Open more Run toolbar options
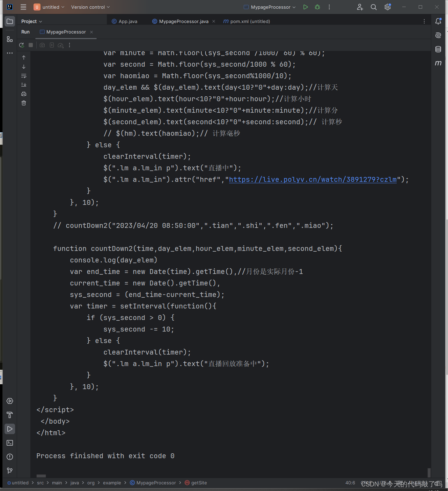Image resolution: width=448 pixels, height=491 pixels. coord(69,45)
